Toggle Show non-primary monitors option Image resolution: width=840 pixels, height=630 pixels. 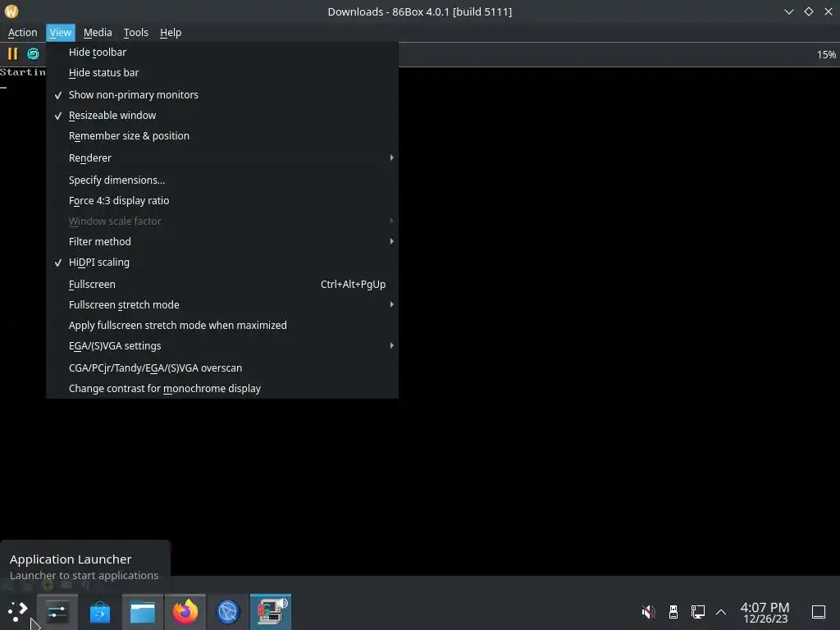(x=221, y=95)
